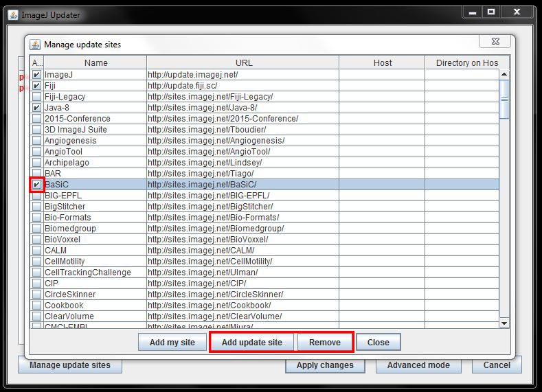Click the Close button in dialog
Screen dimensions: 542x392
click(x=378, y=343)
